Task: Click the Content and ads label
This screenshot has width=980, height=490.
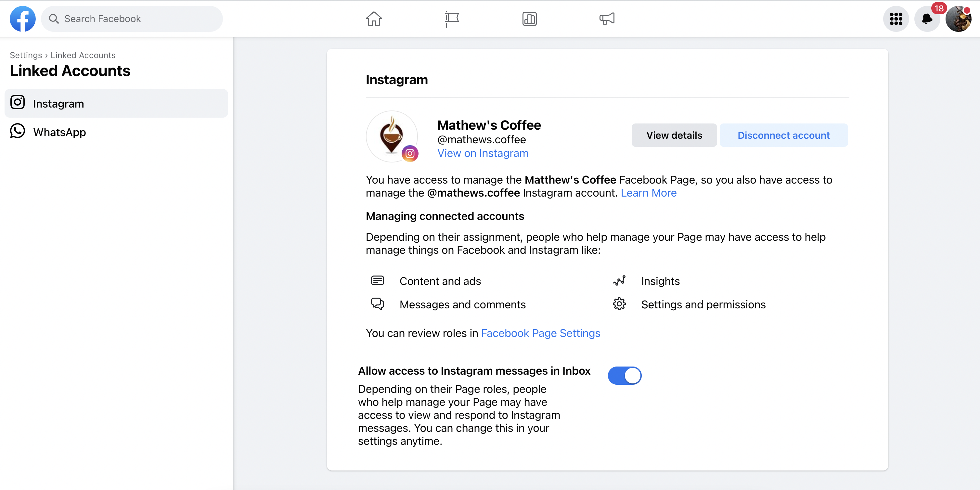Action: (440, 281)
